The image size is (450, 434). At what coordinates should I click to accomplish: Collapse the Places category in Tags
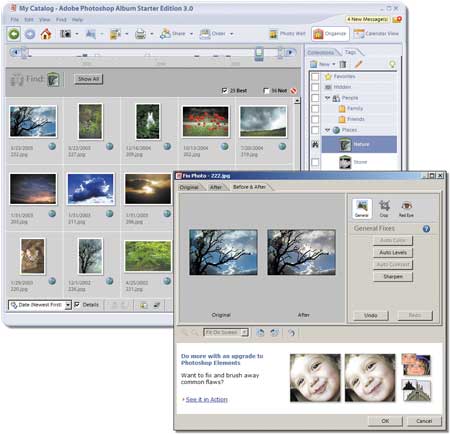pos(327,130)
